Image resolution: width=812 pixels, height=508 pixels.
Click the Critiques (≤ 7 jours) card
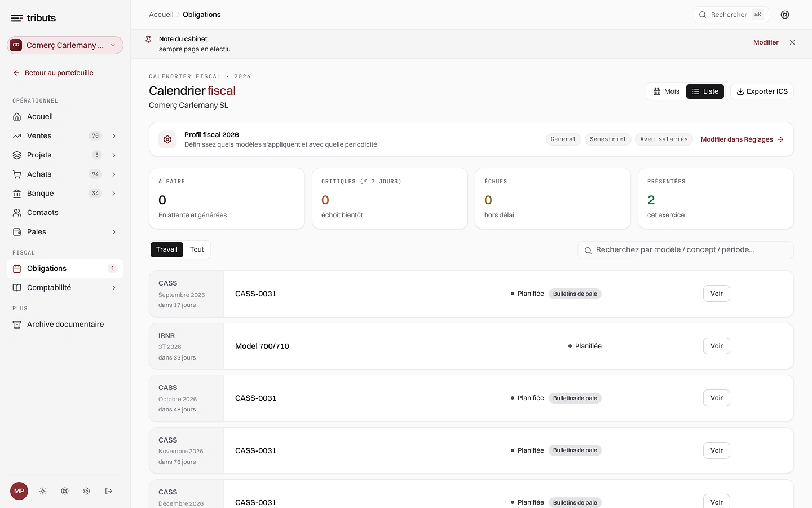pos(390,199)
